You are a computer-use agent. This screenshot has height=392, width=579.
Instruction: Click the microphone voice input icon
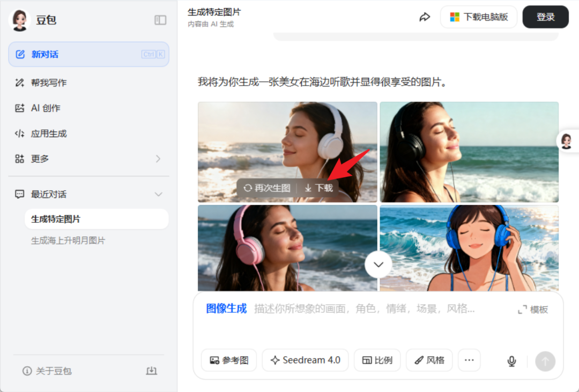coord(512,361)
